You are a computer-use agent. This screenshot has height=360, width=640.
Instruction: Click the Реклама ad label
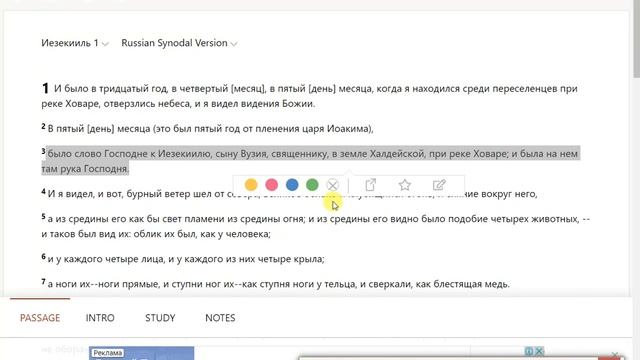tap(107, 353)
